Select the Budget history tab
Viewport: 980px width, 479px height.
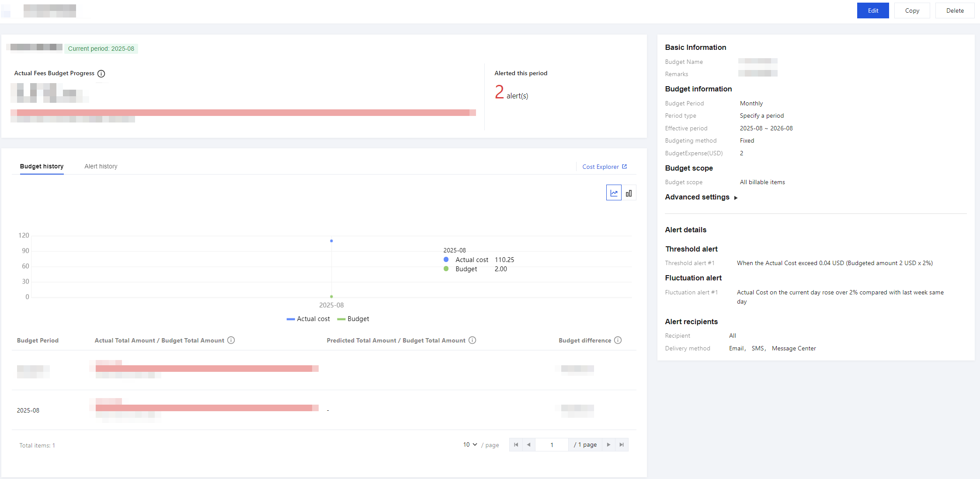[x=42, y=166]
